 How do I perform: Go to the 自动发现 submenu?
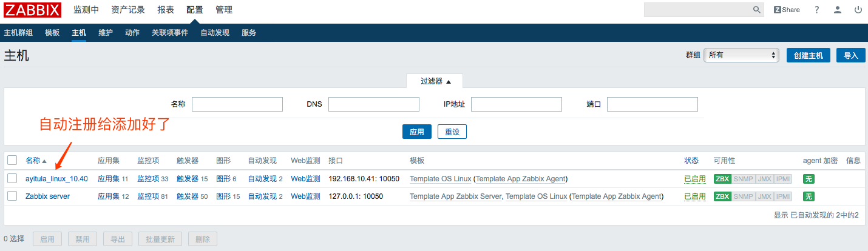coord(215,33)
